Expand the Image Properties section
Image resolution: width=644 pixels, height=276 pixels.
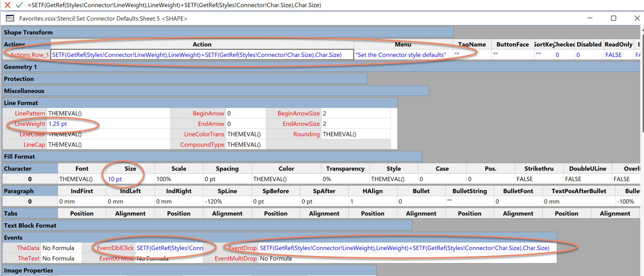coord(189,271)
